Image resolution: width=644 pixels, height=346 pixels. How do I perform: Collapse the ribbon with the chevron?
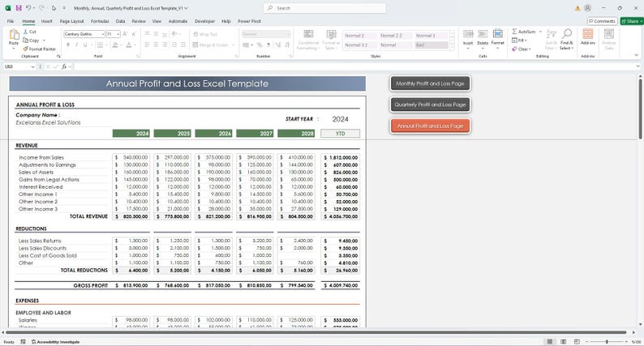pos(637,55)
